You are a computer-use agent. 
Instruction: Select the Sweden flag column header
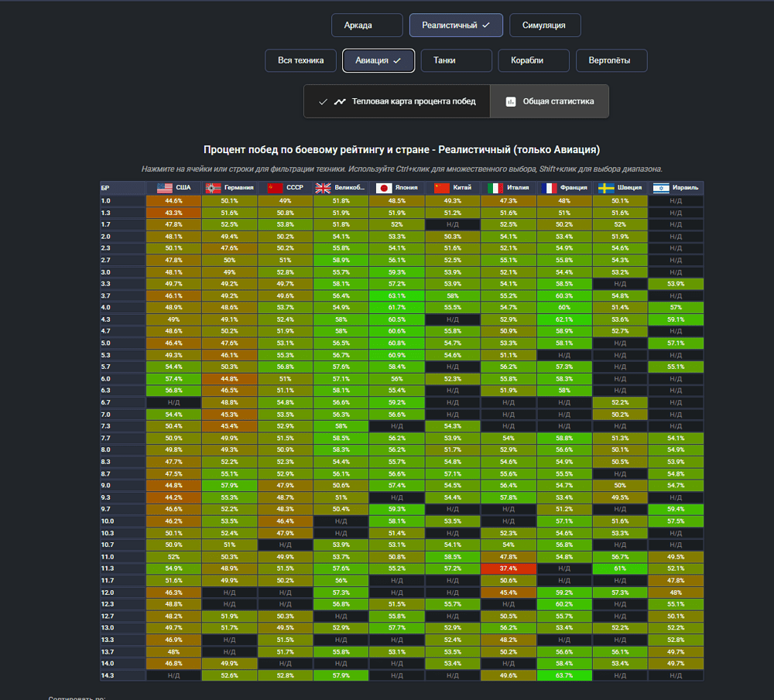click(620, 188)
